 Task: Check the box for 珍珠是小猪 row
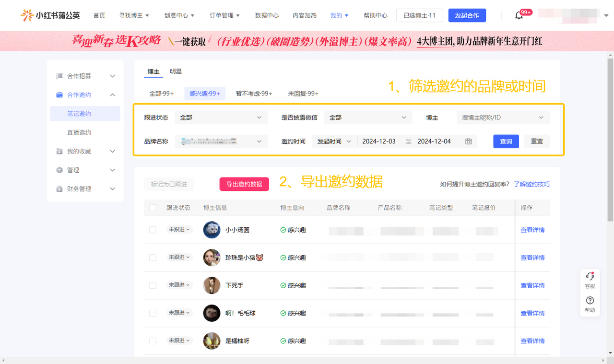coord(153,258)
